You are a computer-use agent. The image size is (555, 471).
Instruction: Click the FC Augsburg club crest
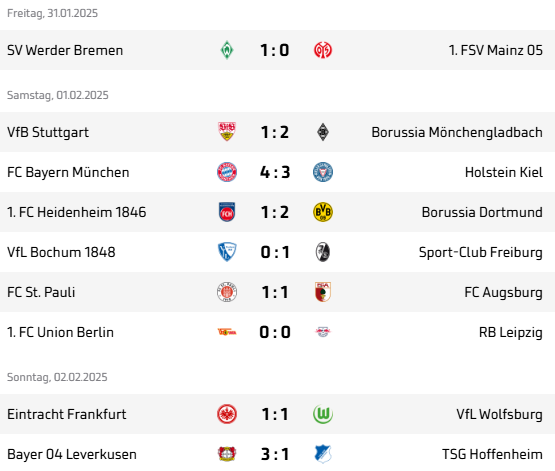(323, 292)
